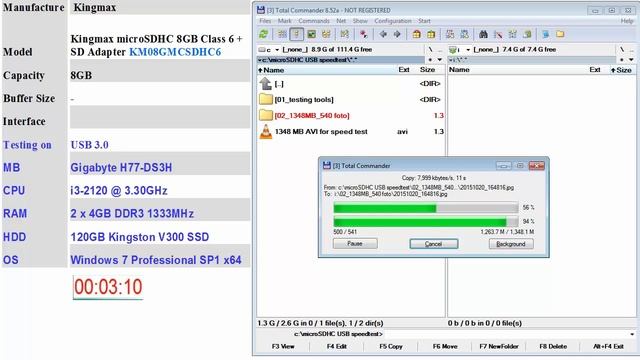The width and height of the screenshot is (640, 360).
Task: Click the 94% total progress bar
Action: pyautogui.click(x=426, y=222)
